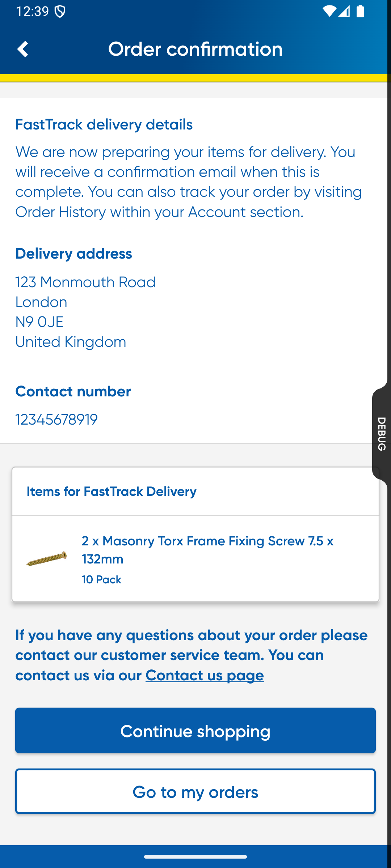Image resolution: width=391 pixels, height=868 pixels.
Task: Tap the Items for FastTrack Delivery header
Action: pos(112,492)
